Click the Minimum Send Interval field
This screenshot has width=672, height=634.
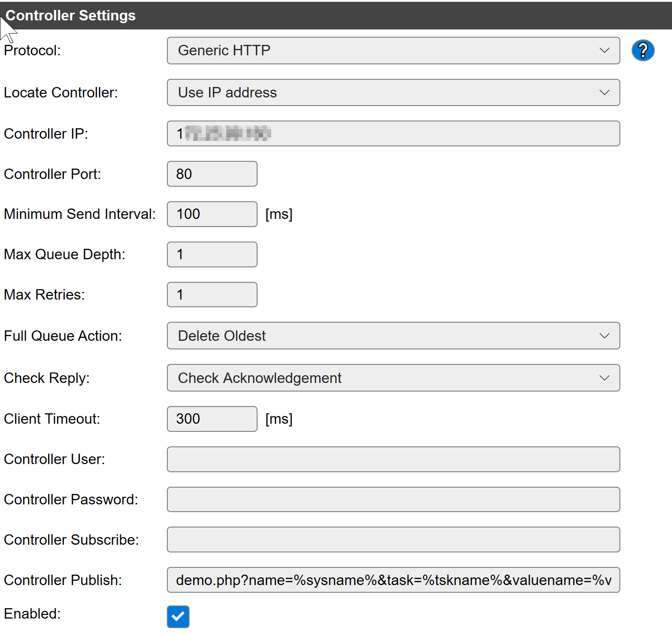pos(212,214)
